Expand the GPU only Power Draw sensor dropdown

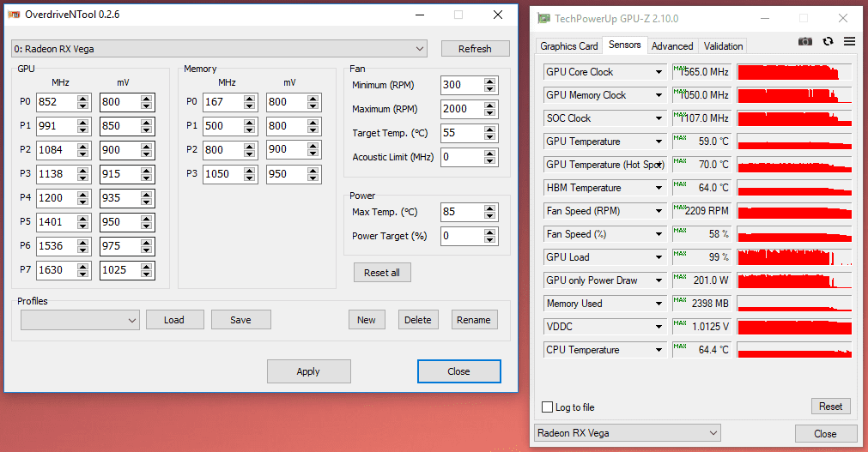(x=659, y=280)
